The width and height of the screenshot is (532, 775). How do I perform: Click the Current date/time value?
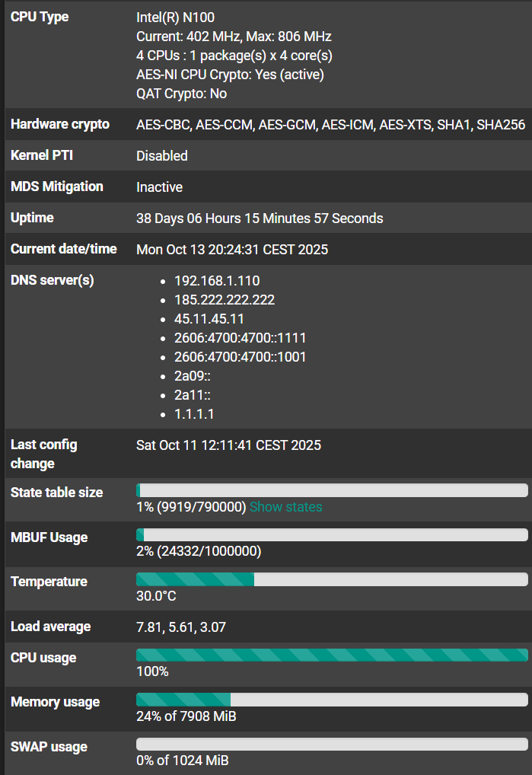tap(232, 250)
